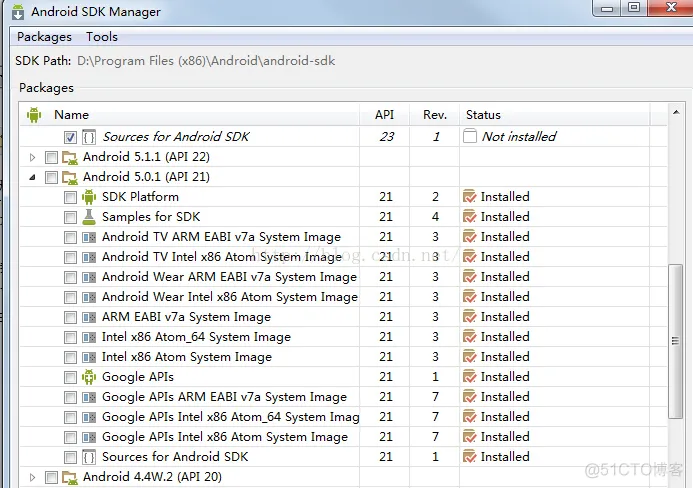This screenshot has width=693, height=488.
Task: Select the Intel x86 Atom System Image row
Action: tap(343, 357)
